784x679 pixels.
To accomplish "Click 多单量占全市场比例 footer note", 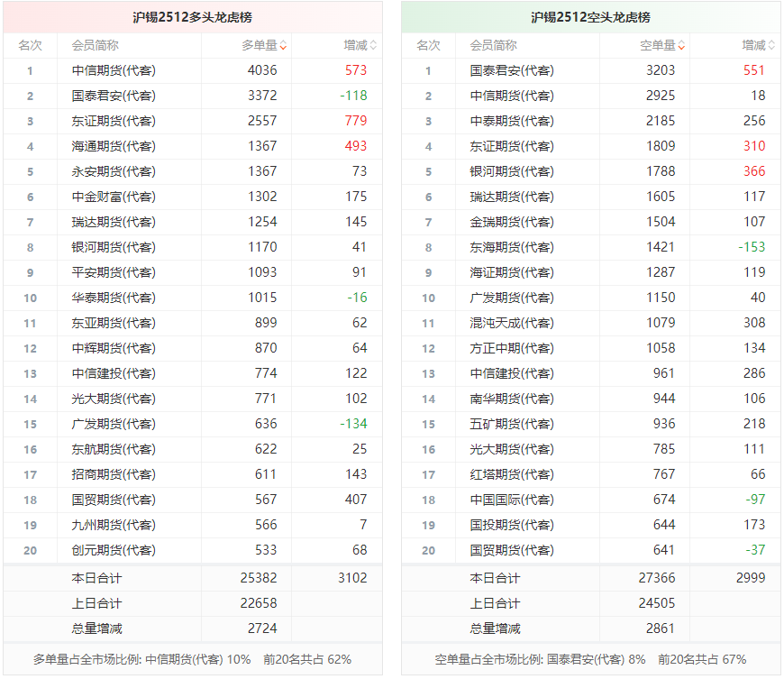I will tap(193, 659).
